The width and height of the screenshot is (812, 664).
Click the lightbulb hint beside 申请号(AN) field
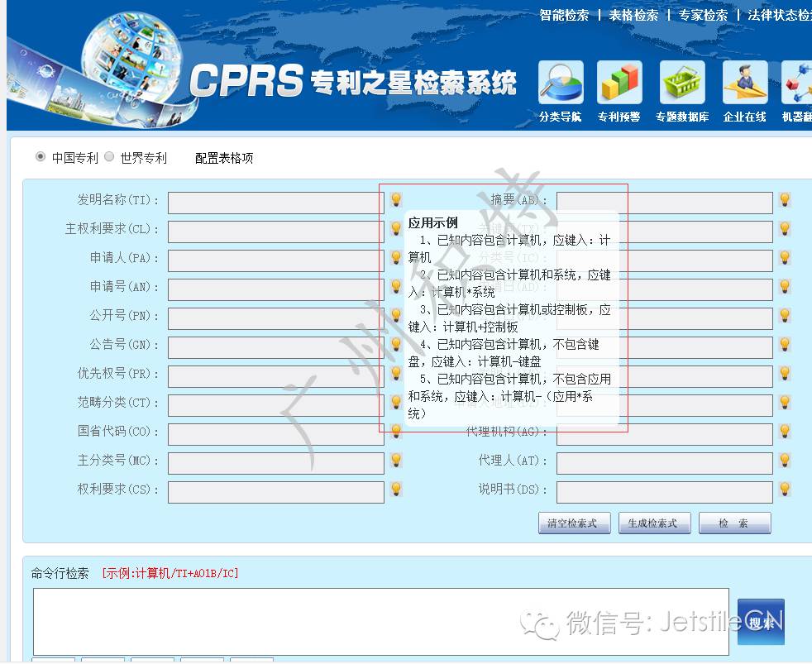click(396, 286)
